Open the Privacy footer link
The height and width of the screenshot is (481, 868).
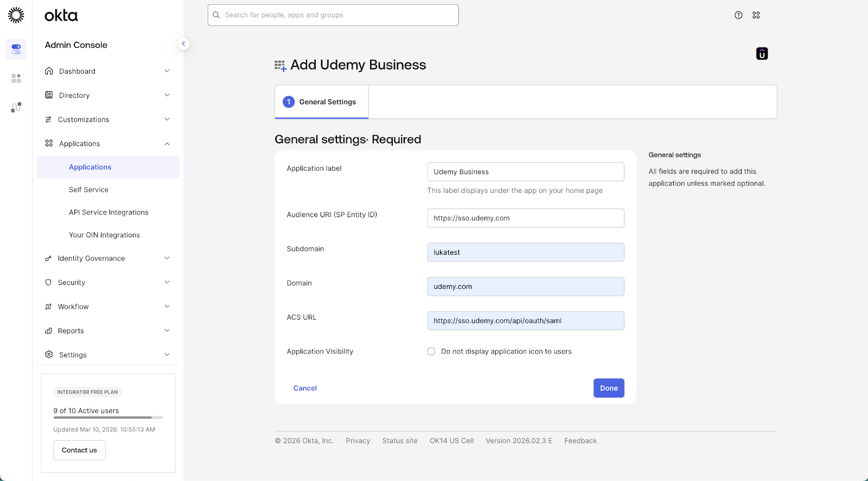tap(358, 441)
